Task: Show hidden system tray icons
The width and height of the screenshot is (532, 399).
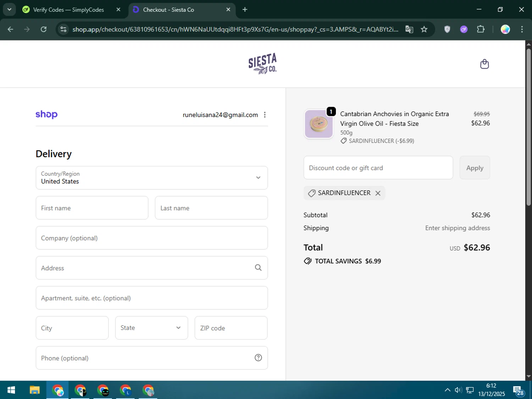Action: 447,390
